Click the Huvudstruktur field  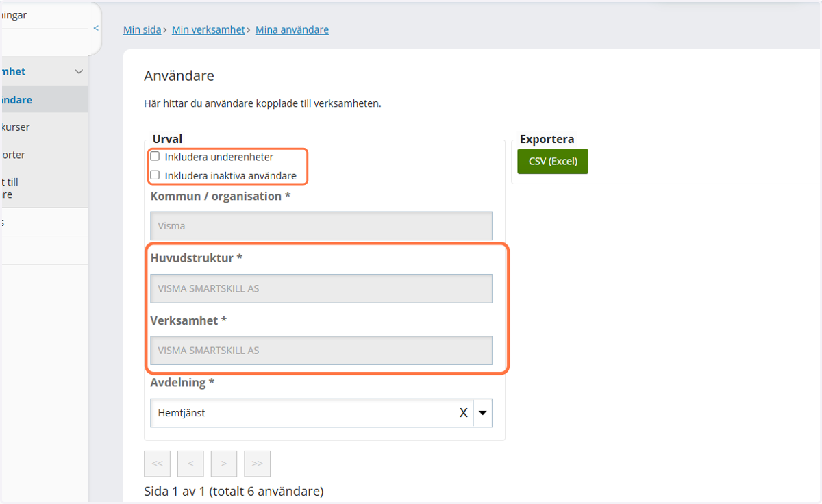coord(321,288)
